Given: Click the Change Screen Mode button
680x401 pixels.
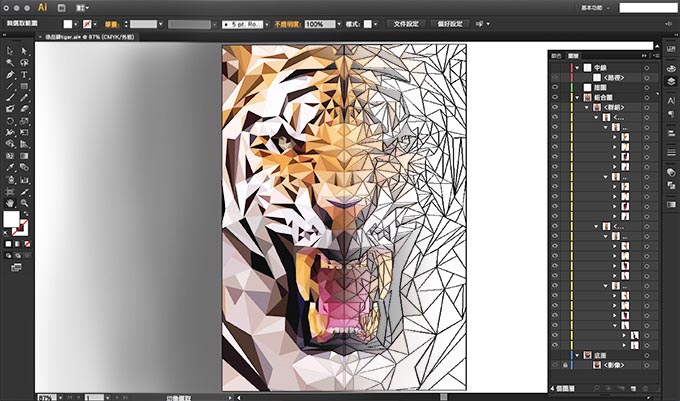Looking at the screenshot, I should 16,267.
